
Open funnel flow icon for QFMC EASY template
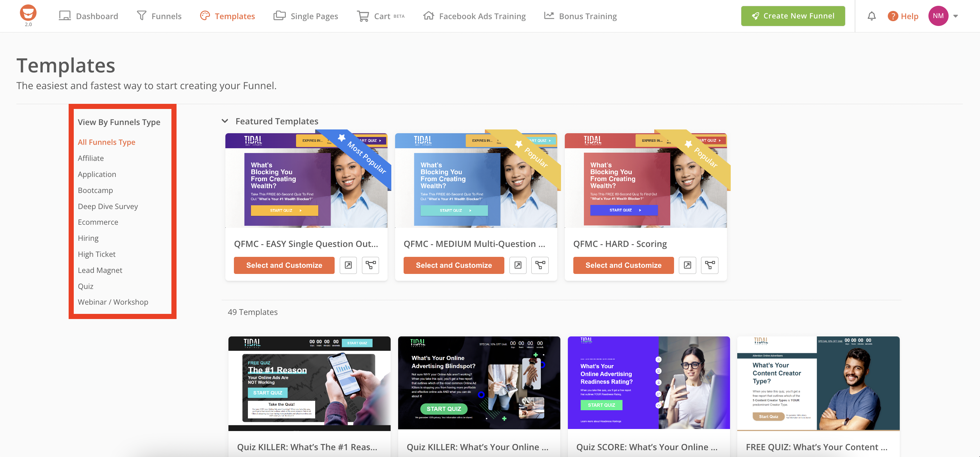pyautogui.click(x=370, y=265)
